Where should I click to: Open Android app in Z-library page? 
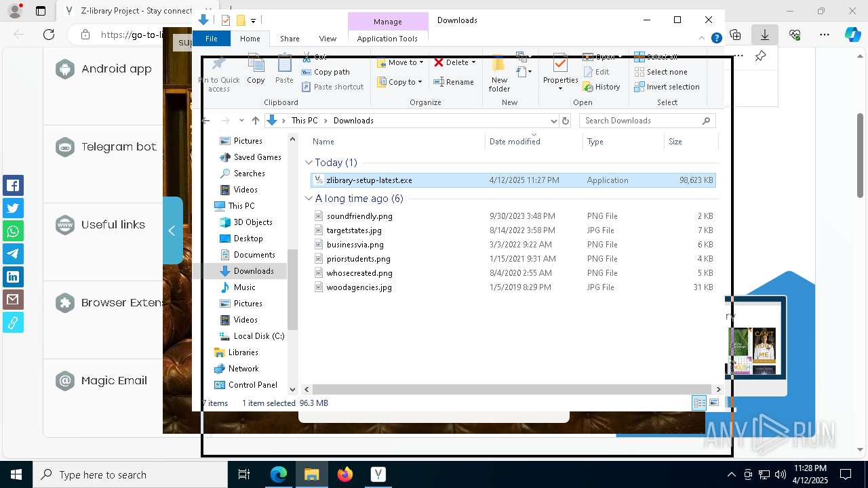(x=104, y=68)
